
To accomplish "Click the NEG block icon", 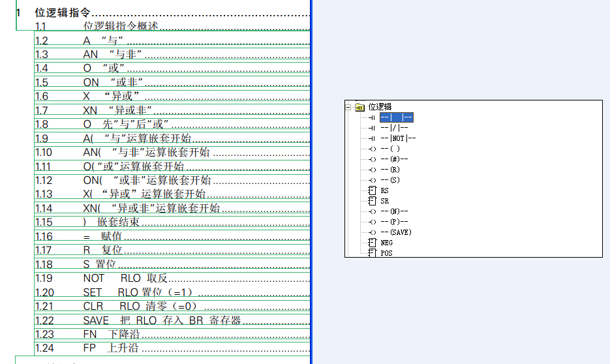I will coord(373,243).
